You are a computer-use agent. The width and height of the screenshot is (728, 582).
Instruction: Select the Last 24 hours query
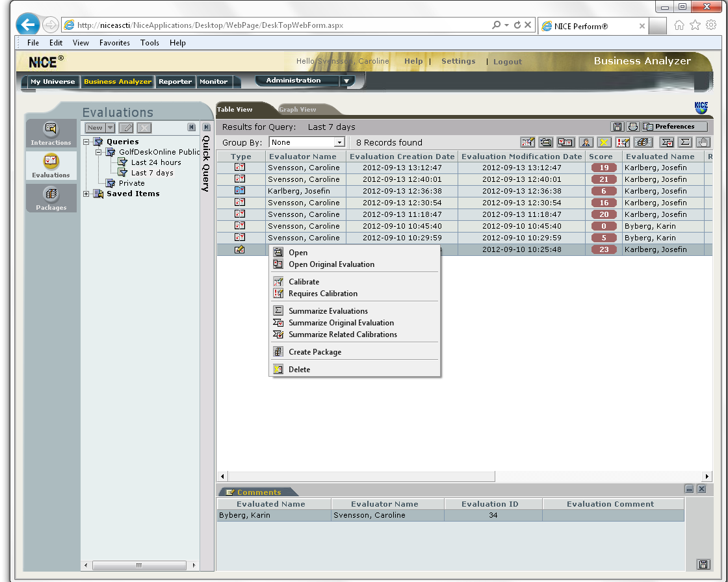(156, 162)
